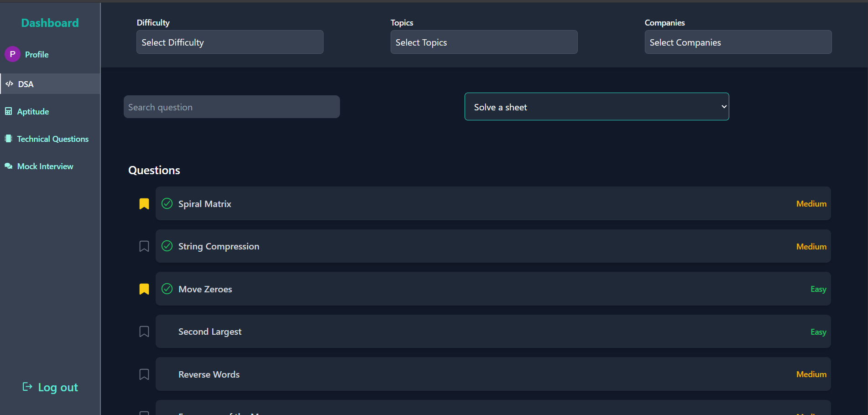Image resolution: width=868 pixels, height=415 pixels.
Task: Go to Aptitude section in sidebar
Action: coord(33,111)
